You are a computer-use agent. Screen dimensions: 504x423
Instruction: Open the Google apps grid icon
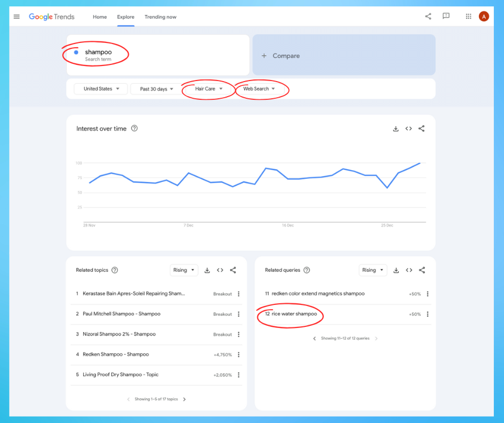(468, 16)
